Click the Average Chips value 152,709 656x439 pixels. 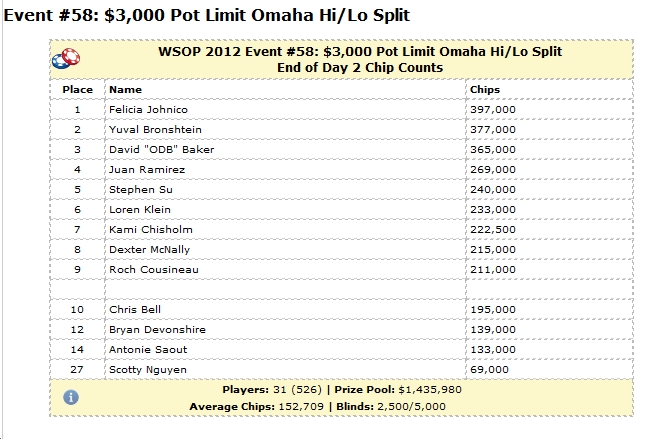(301, 406)
